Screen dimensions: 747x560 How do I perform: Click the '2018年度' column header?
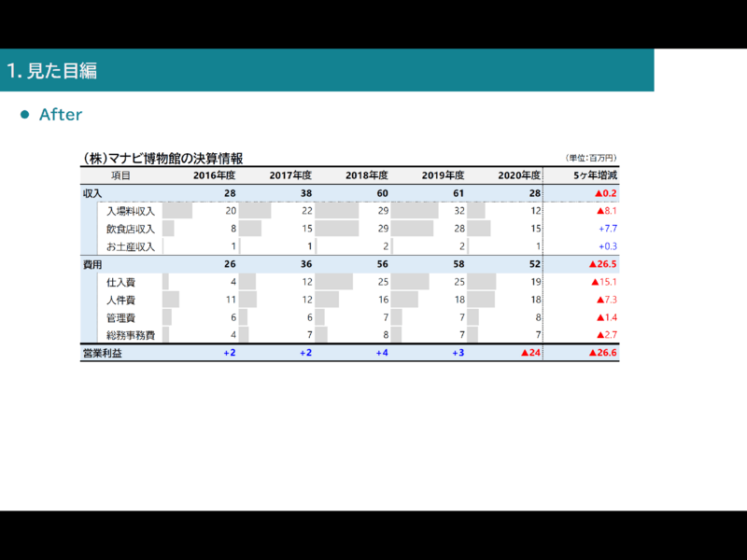[x=366, y=175]
